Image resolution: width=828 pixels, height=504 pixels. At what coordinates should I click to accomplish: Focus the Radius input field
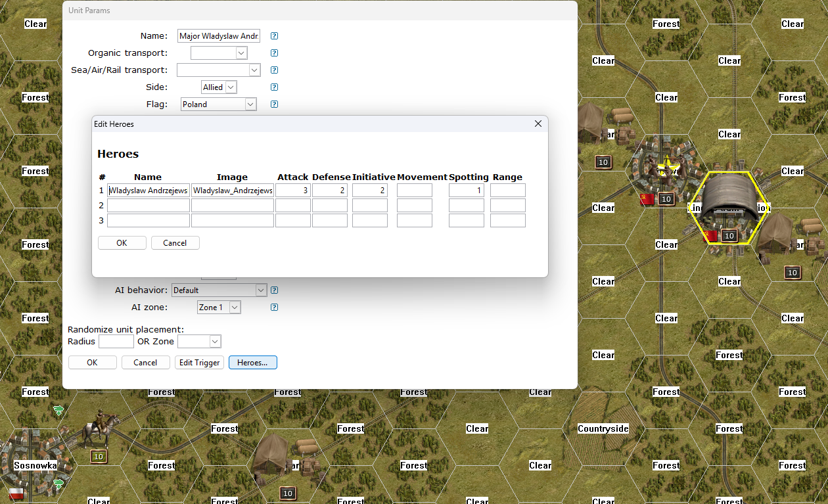[116, 342]
